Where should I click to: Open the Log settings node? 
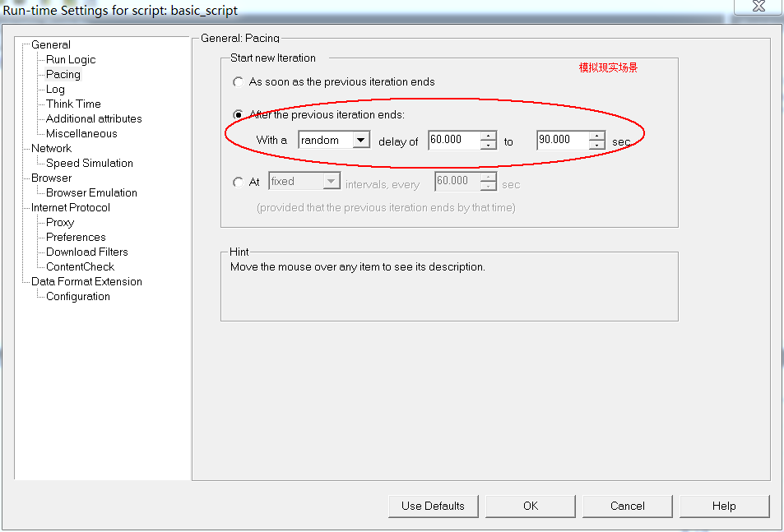[x=55, y=89]
